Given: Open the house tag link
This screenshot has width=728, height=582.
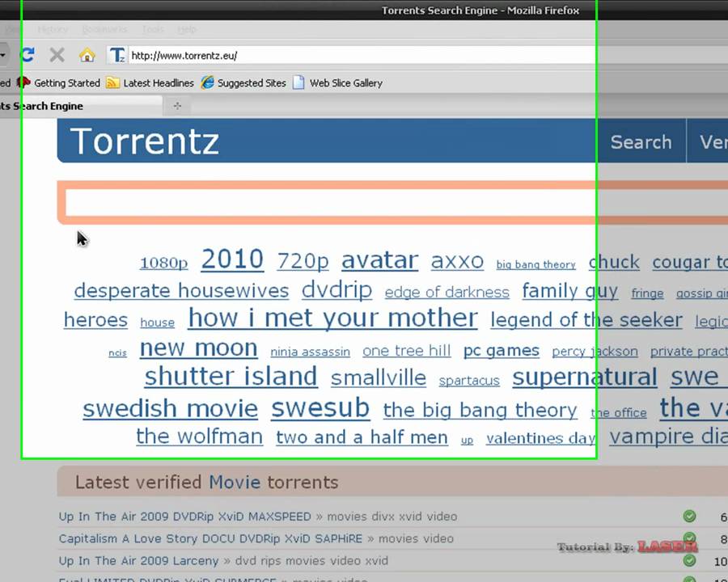Looking at the screenshot, I should (x=158, y=323).
